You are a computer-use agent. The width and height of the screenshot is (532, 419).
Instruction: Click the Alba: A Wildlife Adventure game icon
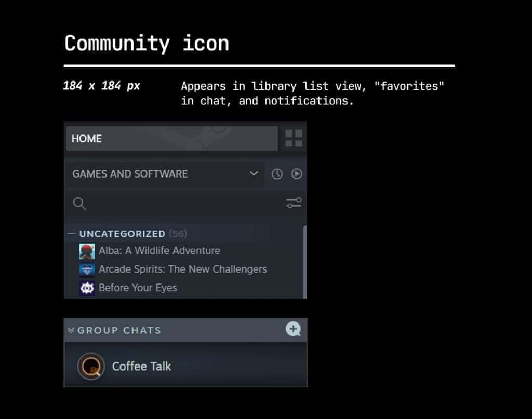click(x=87, y=250)
